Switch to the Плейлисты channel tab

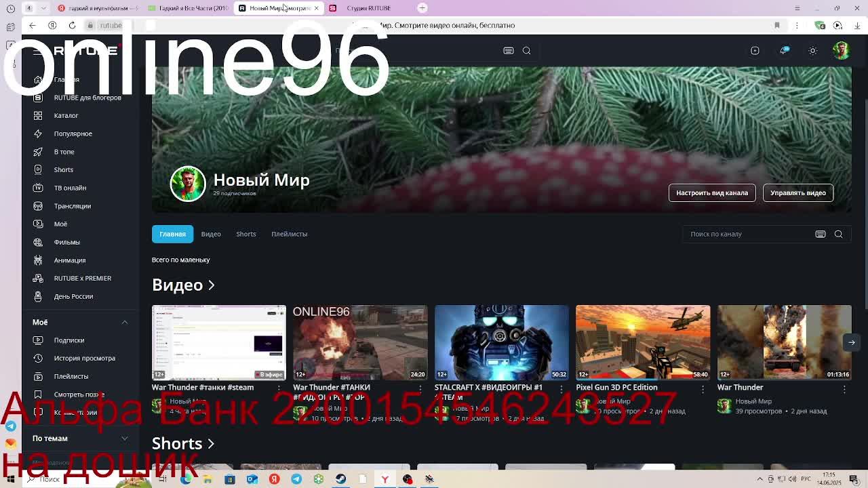[290, 234]
